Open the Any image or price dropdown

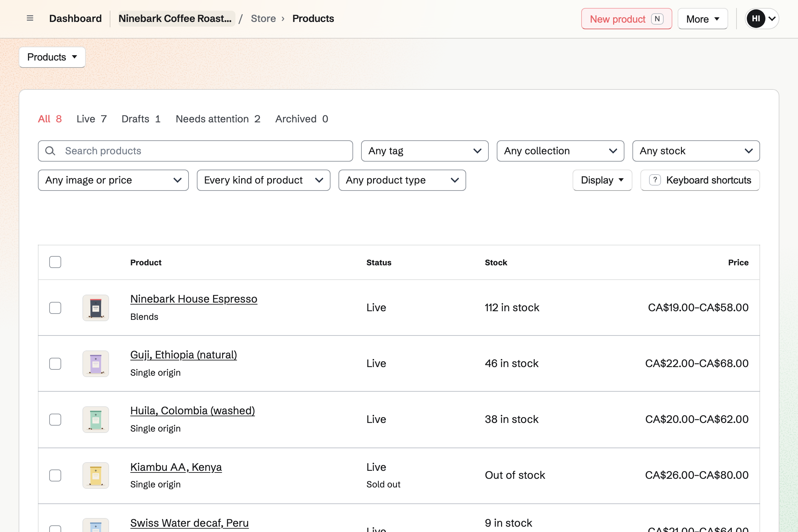click(x=113, y=180)
